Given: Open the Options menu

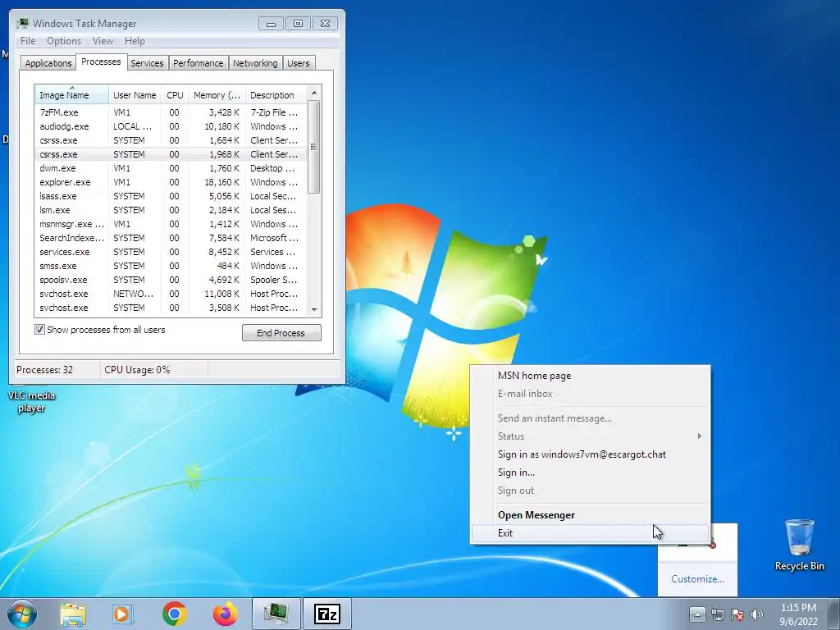Looking at the screenshot, I should [64, 41].
